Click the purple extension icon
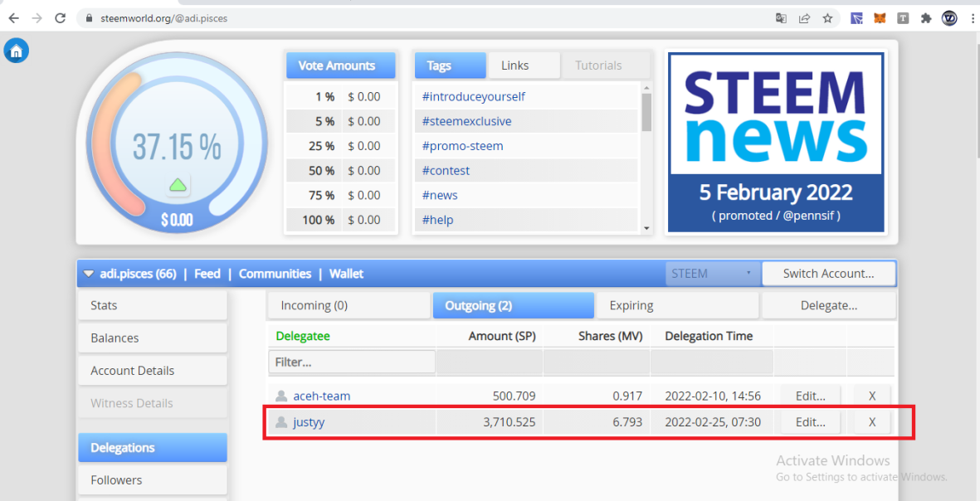This screenshot has width=980, height=501. tap(856, 18)
